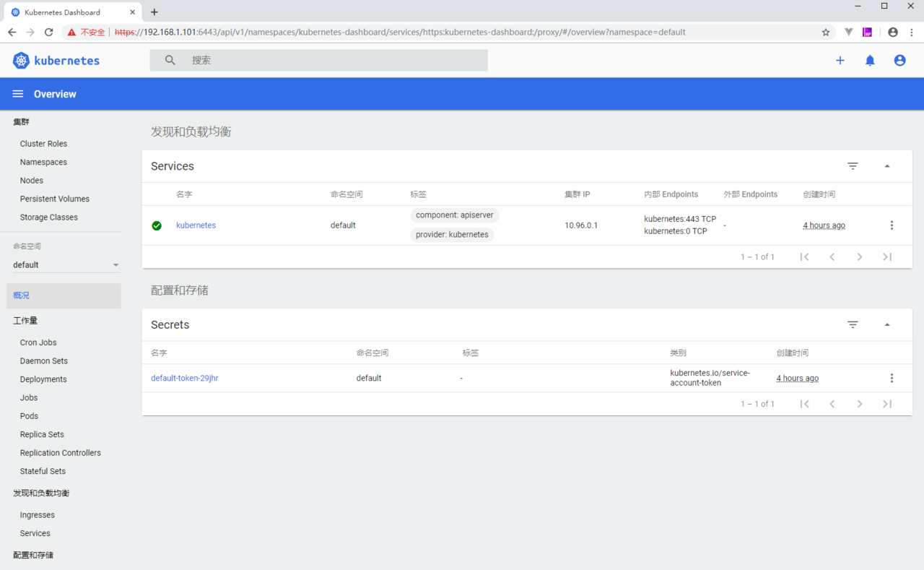Viewport: 924px width, 570px height.
Task: Click the green status icon of kubernetes service
Action: click(x=157, y=225)
